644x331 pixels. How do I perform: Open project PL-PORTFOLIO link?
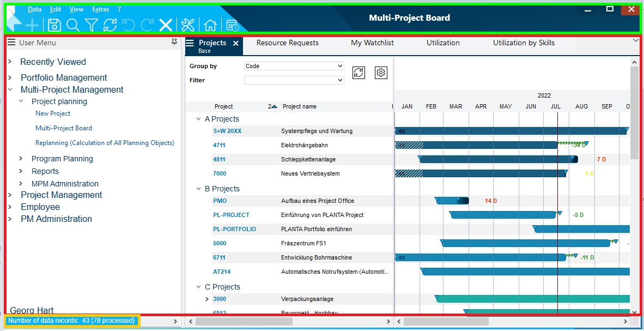pyautogui.click(x=234, y=229)
